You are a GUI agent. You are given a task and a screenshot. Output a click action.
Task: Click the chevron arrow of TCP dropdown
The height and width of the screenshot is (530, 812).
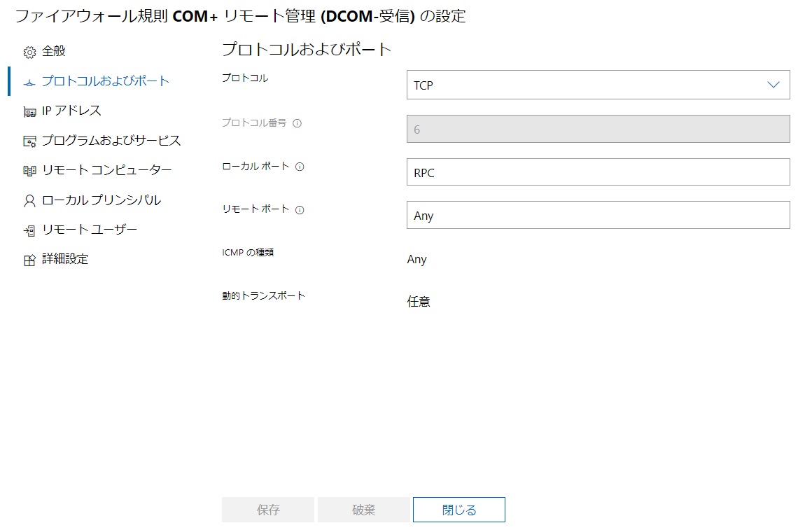click(773, 85)
